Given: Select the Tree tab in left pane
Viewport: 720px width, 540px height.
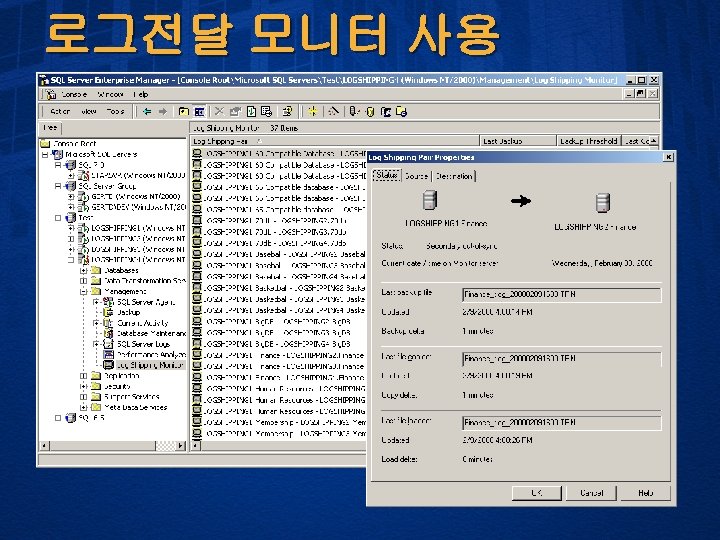Looking at the screenshot, I should tap(51, 128).
